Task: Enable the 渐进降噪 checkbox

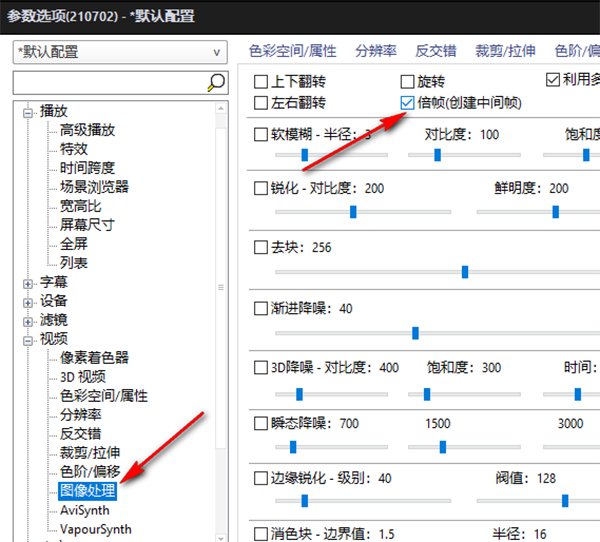Action: pos(262,308)
